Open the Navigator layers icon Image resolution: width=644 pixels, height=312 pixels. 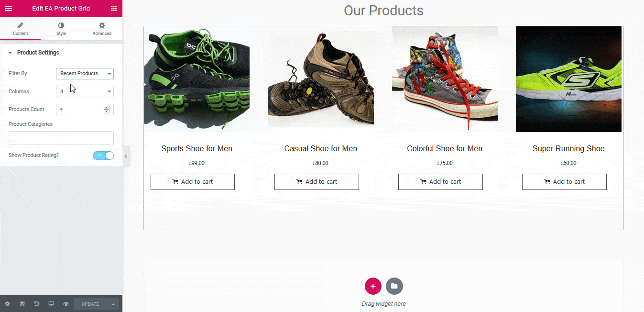[22, 304]
